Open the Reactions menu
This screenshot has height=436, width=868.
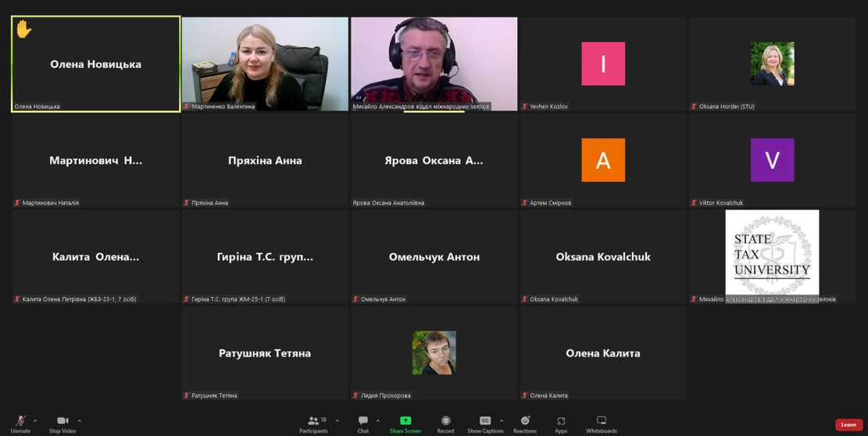(x=525, y=423)
